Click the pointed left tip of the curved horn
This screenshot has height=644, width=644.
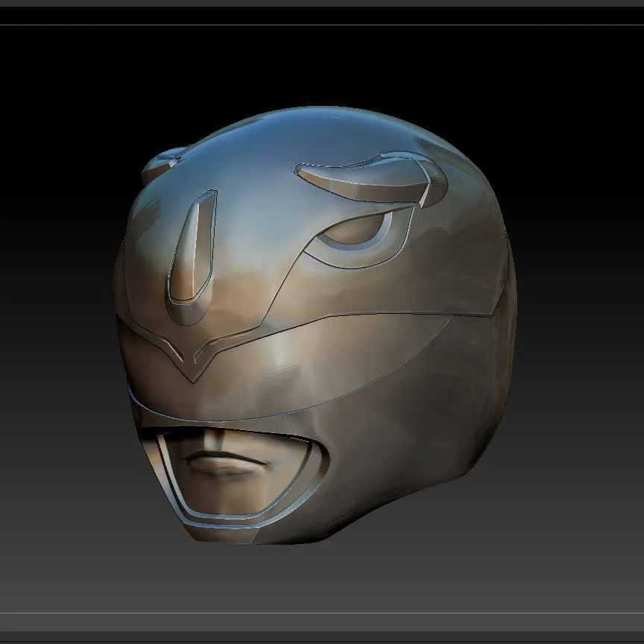[x=300, y=171]
